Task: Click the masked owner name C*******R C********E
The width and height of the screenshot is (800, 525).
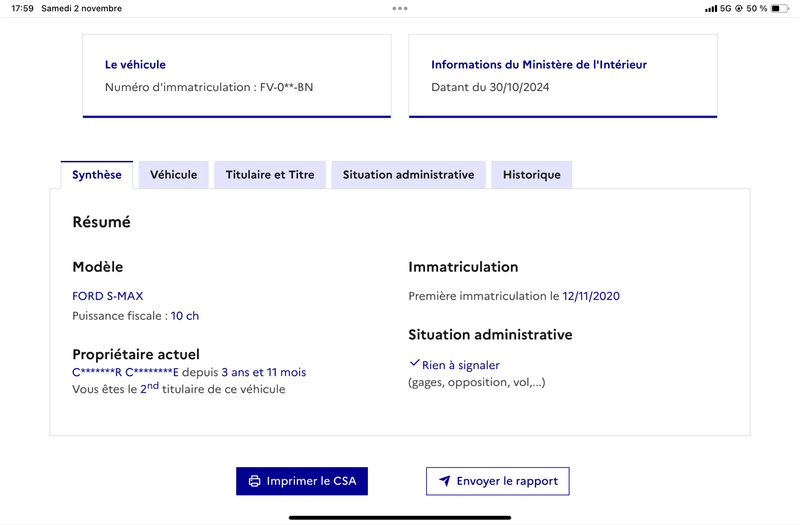Action: pos(126,372)
